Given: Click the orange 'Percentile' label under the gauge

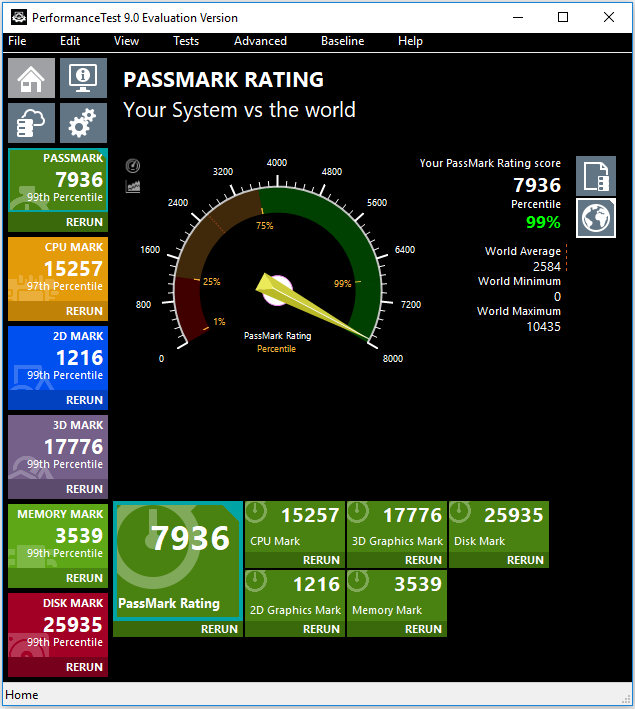Looking at the screenshot, I should [x=276, y=349].
